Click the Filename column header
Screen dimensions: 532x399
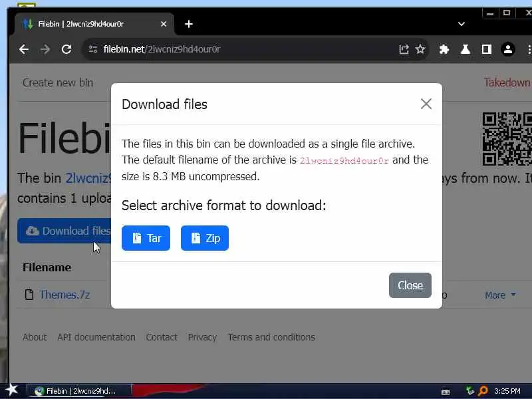(47, 267)
